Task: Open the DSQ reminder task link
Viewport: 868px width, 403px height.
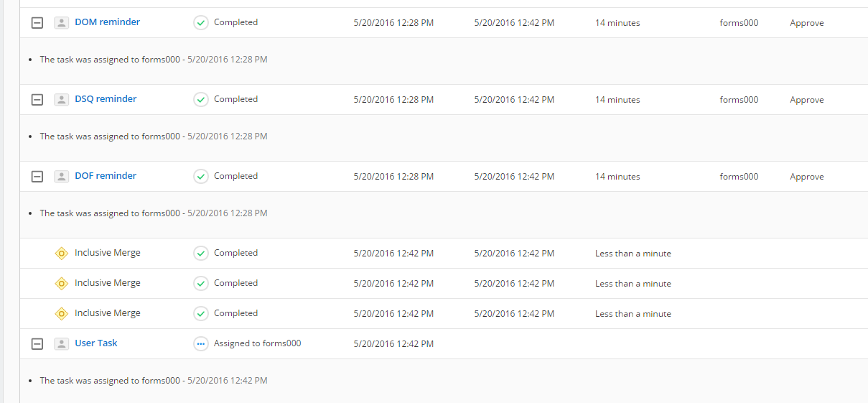Action: click(106, 99)
